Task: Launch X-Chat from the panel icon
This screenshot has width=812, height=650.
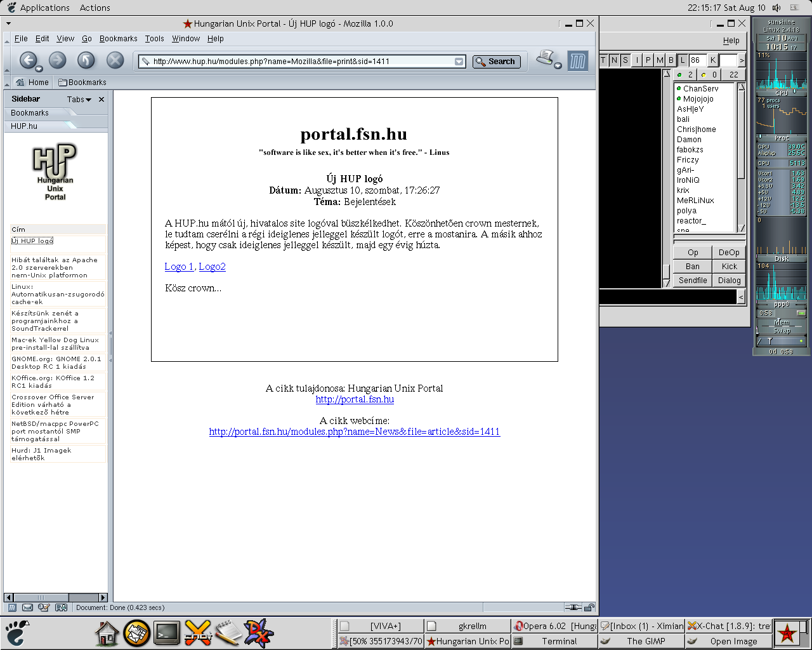Action: pos(198,633)
